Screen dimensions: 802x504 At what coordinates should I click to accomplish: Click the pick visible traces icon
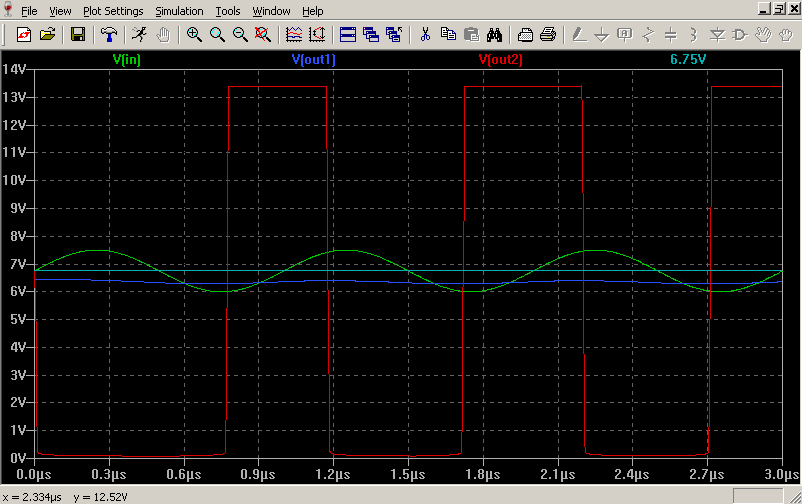point(317,35)
